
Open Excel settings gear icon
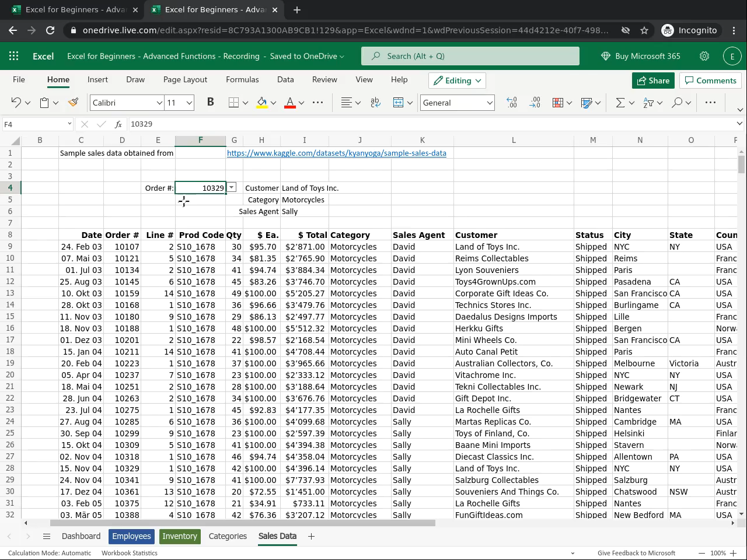tap(704, 56)
